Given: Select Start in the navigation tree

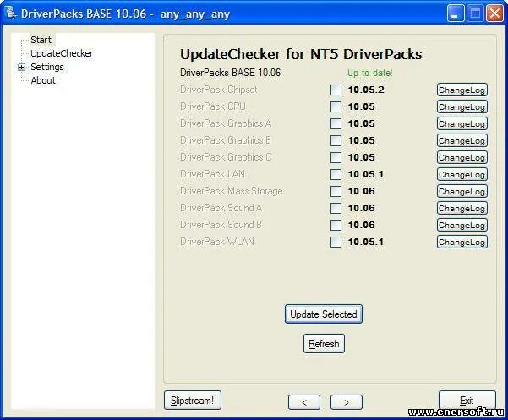Looking at the screenshot, I should 41,40.
